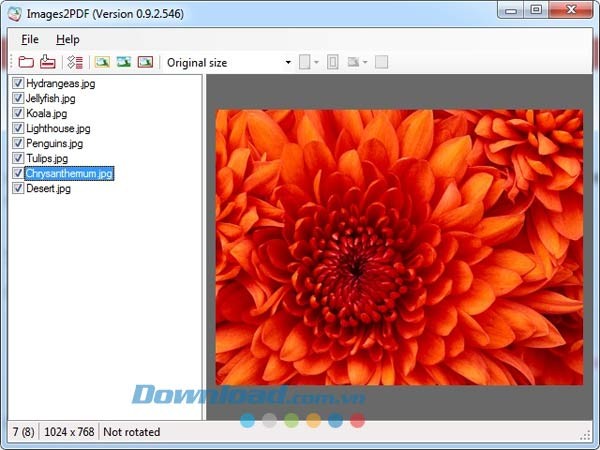Click the green landscape picture toolbar icon
The image size is (600, 450).
click(x=124, y=62)
